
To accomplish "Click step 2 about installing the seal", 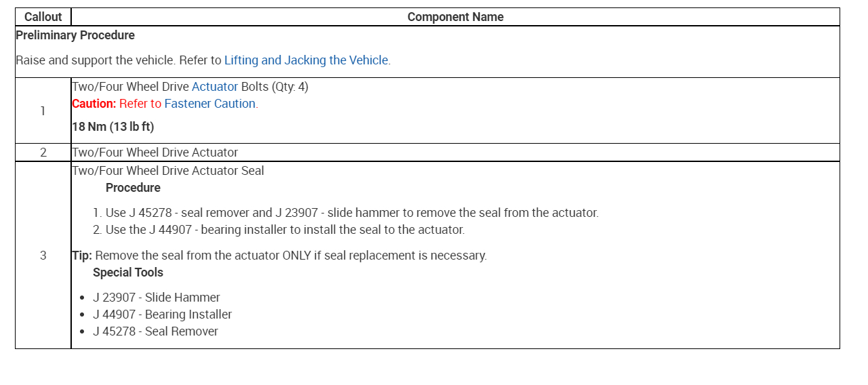I will coord(285,230).
